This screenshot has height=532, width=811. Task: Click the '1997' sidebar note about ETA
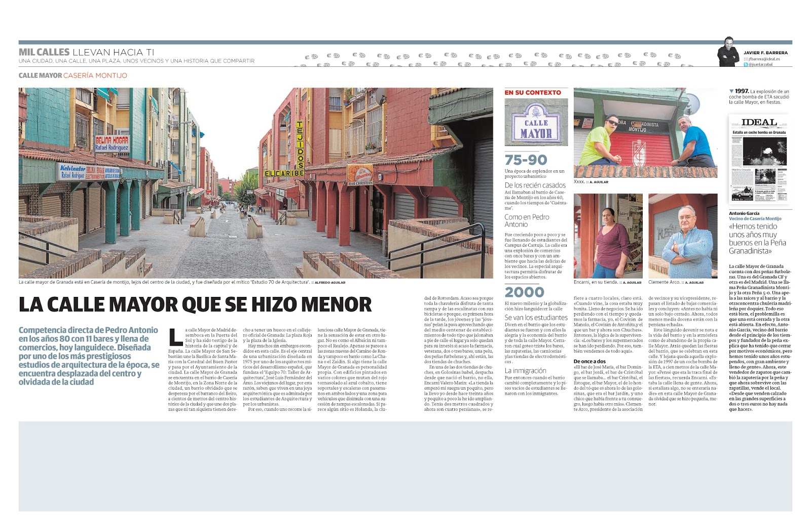pyautogui.click(x=759, y=97)
